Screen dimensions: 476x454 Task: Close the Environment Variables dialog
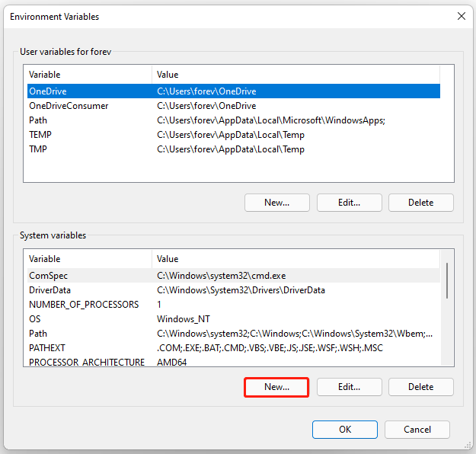(x=461, y=16)
